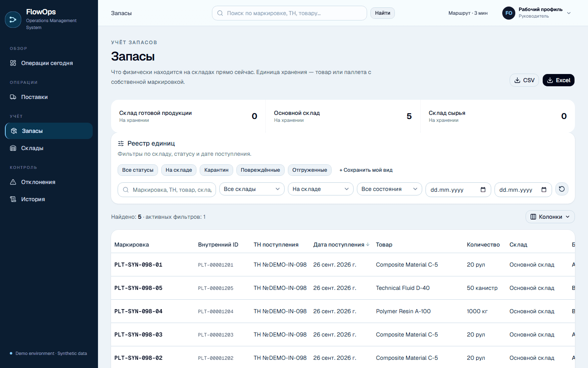Image resolution: width=588 pixels, height=368 pixels.
Task: Reset filters with the circular arrow icon
Action: (562, 189)
